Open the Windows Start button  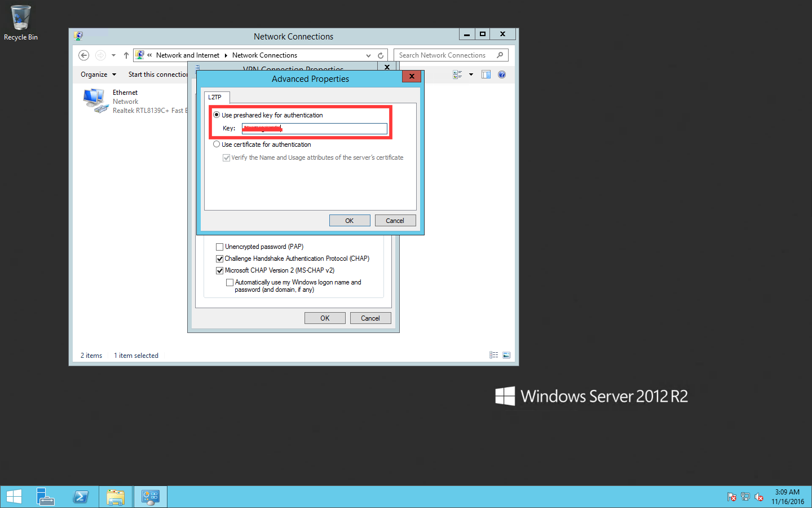point(14,497)
